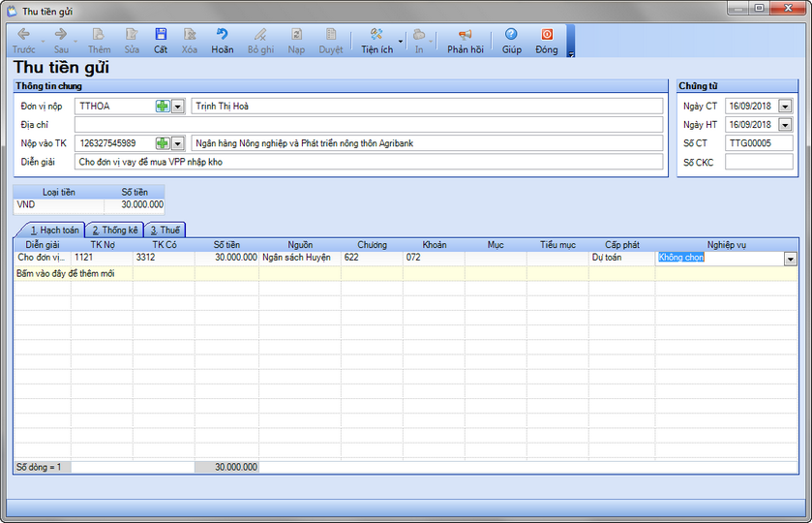Click the Cất save icon in toolbar
The height and width of the screenshot is (523, 812).
[161, 34]
